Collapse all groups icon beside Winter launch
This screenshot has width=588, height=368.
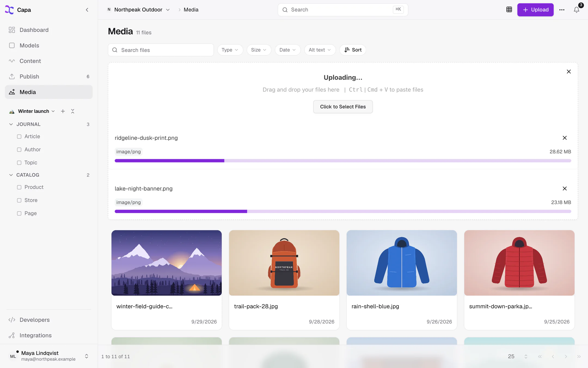(x=73, y=111)
